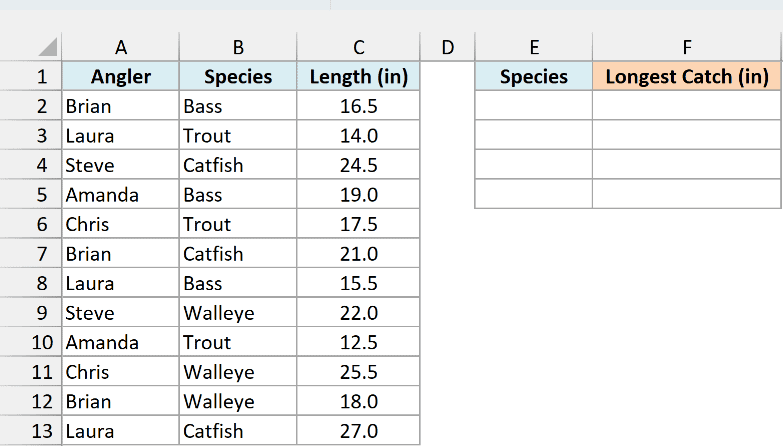Viewport: 783px width, 446px height.
Task: Click empty cell F4 under Longest Catch
Action: [x=687, y=165]
